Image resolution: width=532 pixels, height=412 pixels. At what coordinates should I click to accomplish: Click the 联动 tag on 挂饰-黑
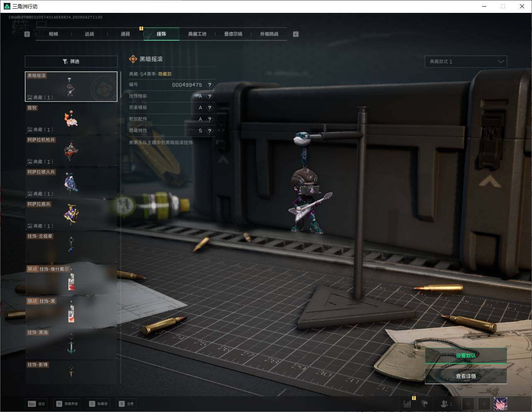coord(32,301)
